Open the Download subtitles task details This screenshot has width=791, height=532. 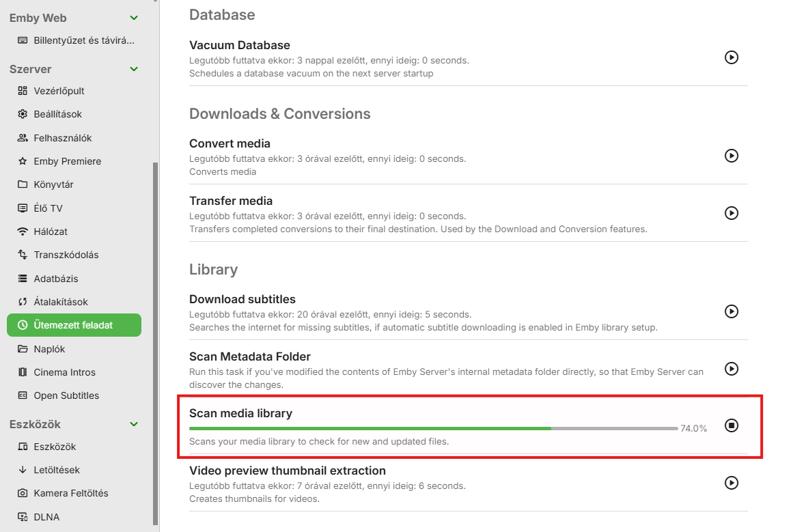click(242, 299)
